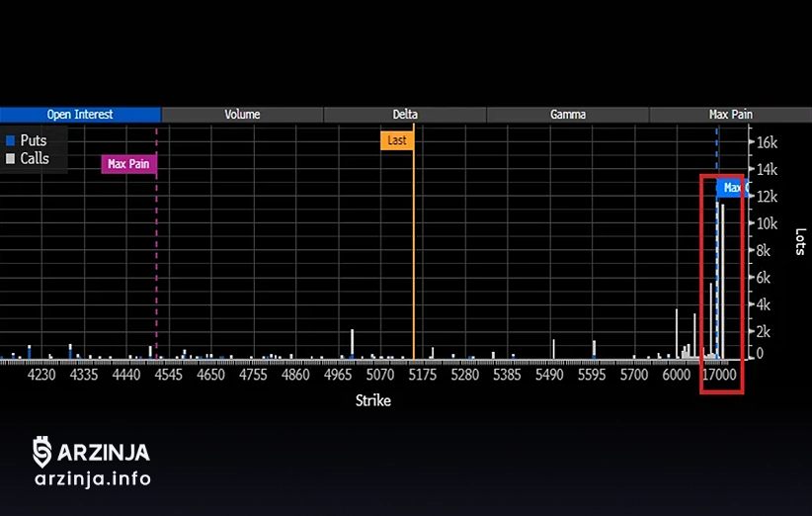Image resolution: width=812 pixels, height=516 pixels.
Task: Click the magenta Max Pain marker label
Action: 128,164
